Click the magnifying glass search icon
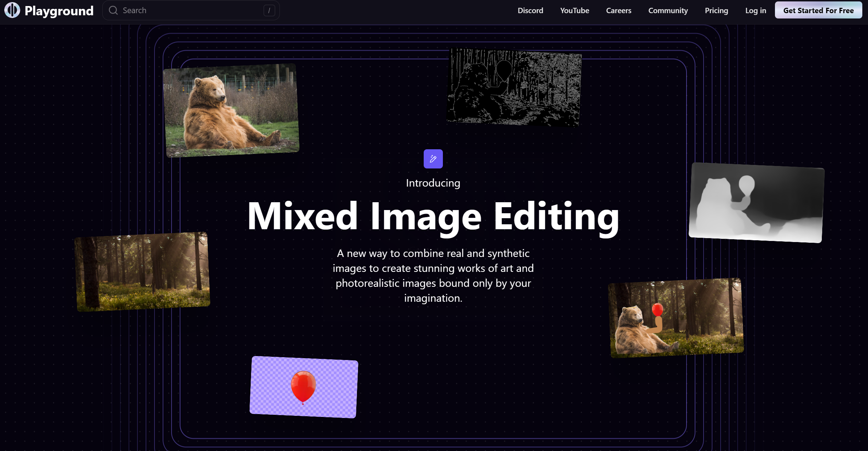Viewport: 868px width, 451px height. pyautogui.click(x=113, y=10)
